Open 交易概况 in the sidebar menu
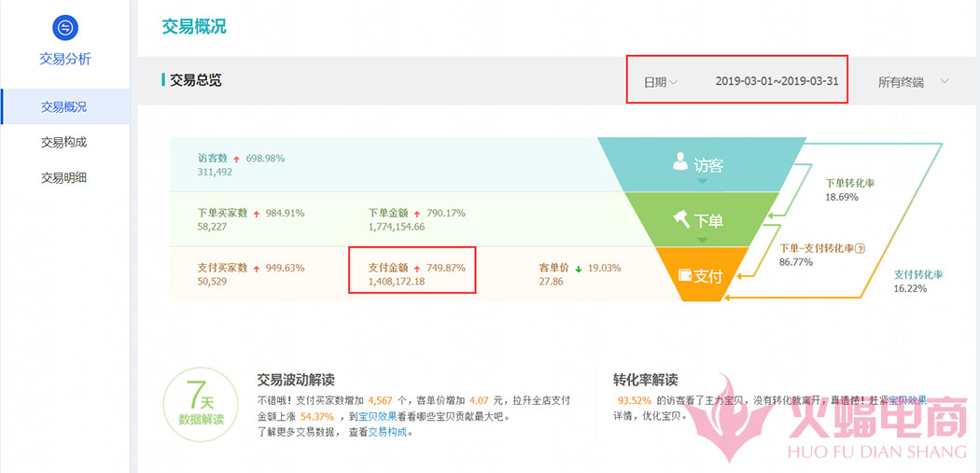Image resolution: width=980 pixels, height=473 pixels. [65, 107]
